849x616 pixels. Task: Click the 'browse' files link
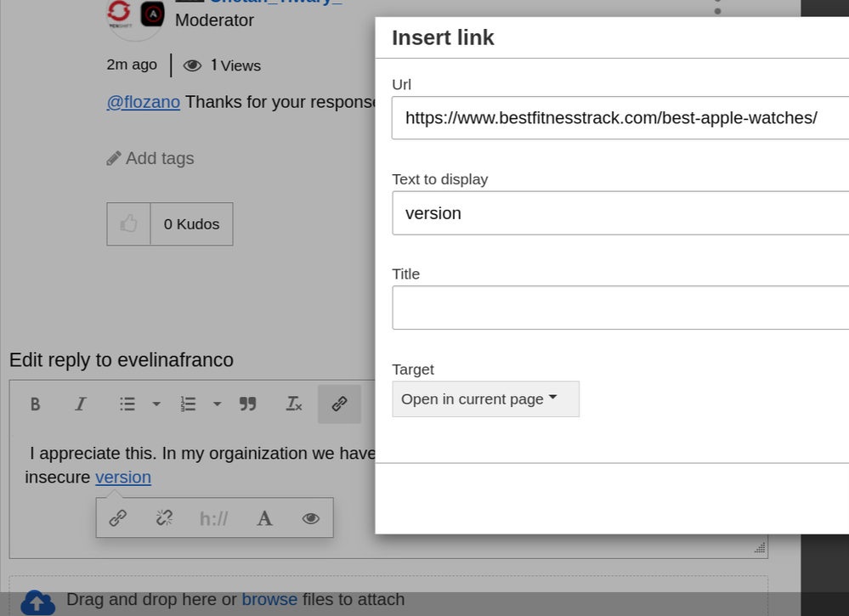(x=269, y=600)
